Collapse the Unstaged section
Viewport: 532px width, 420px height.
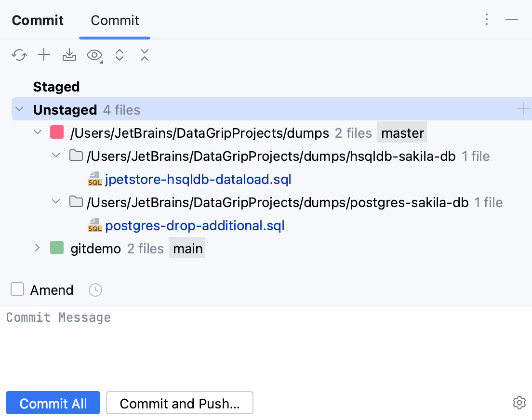point(19,109)
